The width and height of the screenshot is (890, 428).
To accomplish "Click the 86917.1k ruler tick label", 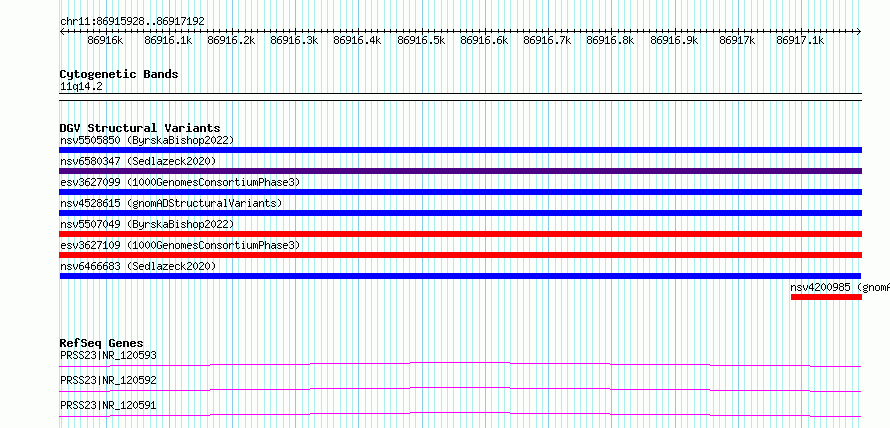I will point(800,40).
